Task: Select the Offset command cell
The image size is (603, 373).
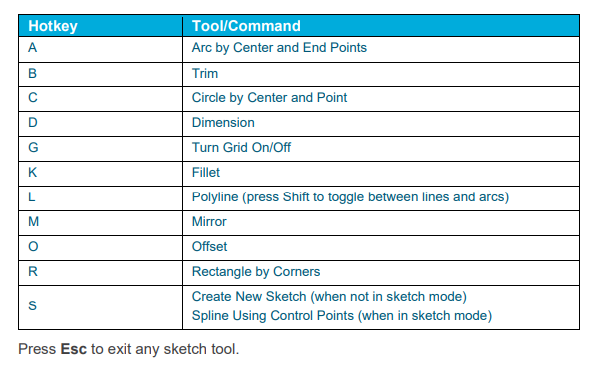Action: pyautogui.click(x=381, y=248)
